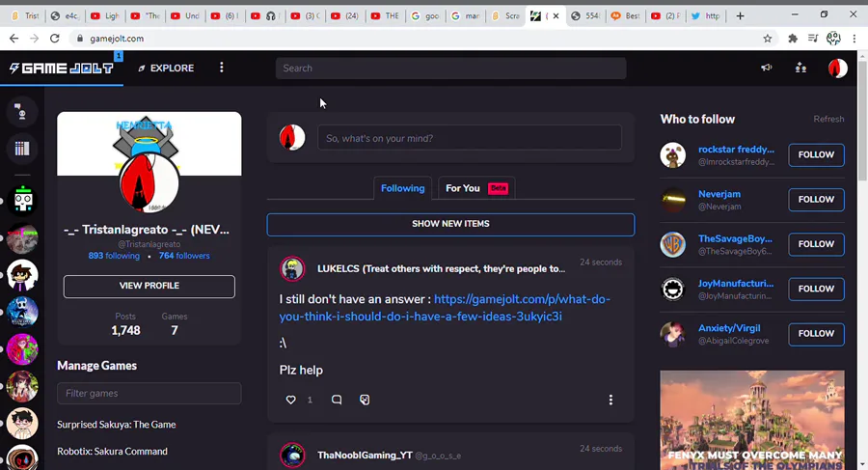868x470 pixels.
Task: Open the gamejolt.com/p/what-do-you-think link
Action: (x=445, y=308)
